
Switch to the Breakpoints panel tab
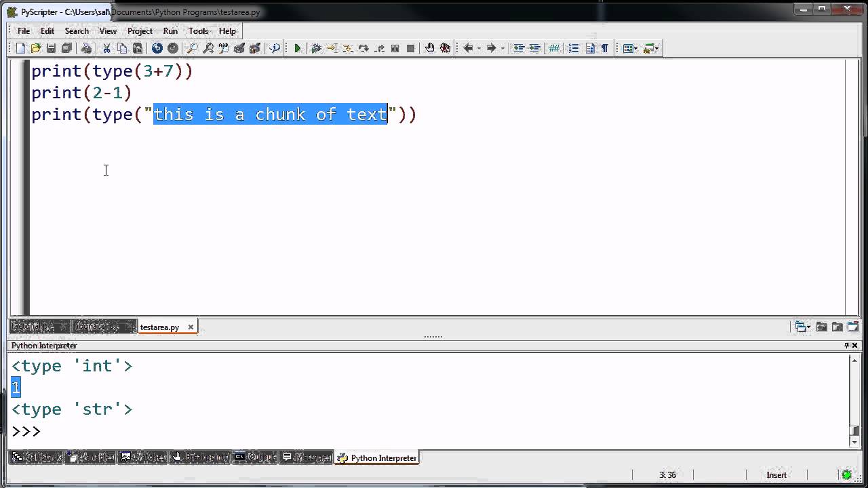(199, 457)
